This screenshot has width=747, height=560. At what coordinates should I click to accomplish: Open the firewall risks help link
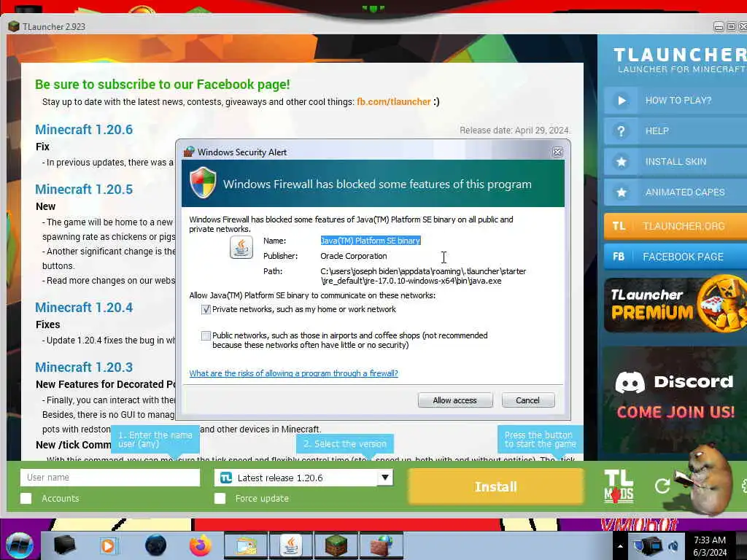pos(293,373)
